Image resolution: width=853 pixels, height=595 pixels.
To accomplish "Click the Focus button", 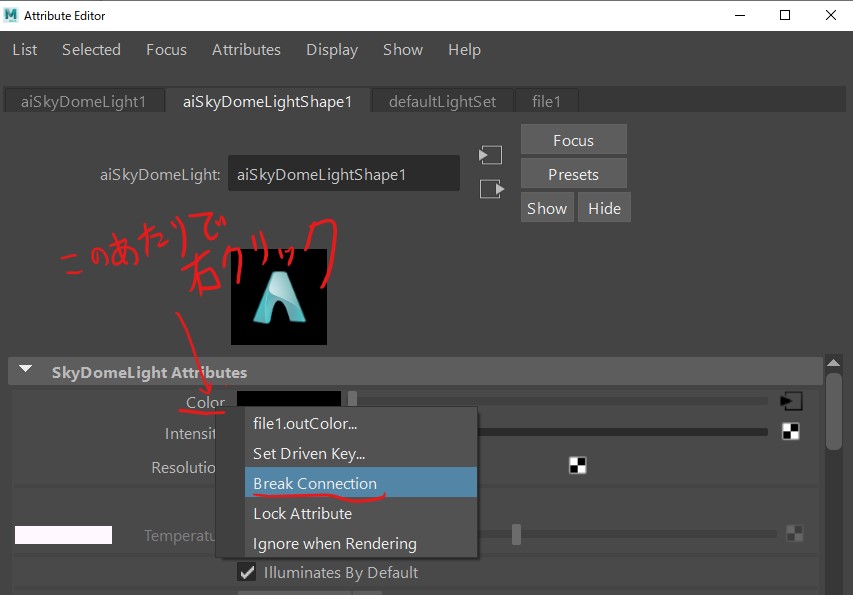I will pyautogui.click(x=573, y=140).
